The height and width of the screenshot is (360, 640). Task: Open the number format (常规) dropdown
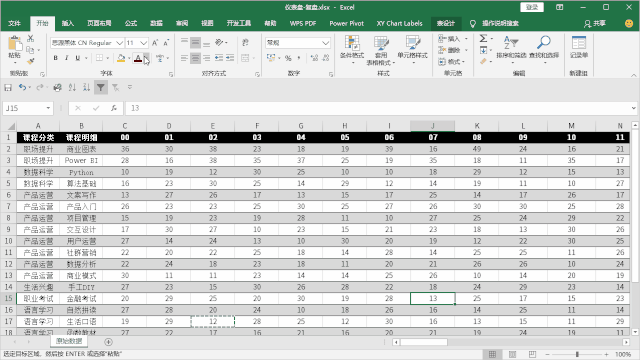click(325, 43)
